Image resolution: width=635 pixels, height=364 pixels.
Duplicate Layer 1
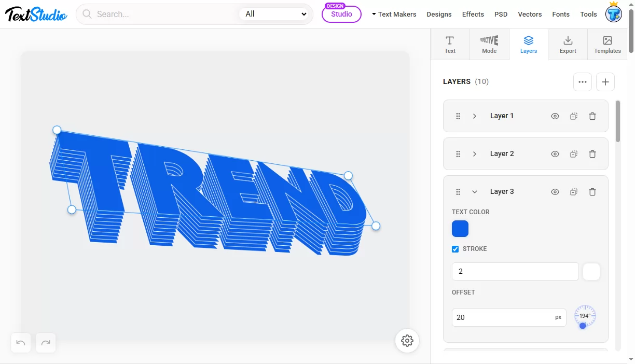click(x=574, y=116)
